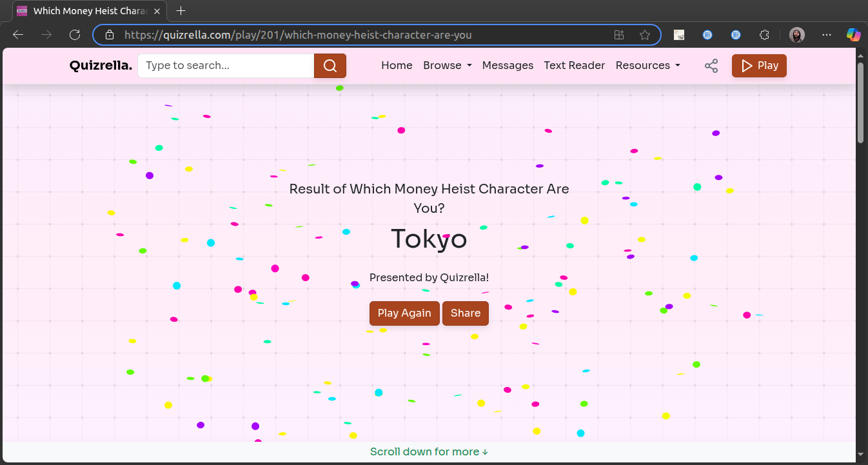Open the browser extensions puzzle icon

click(764, 35)
